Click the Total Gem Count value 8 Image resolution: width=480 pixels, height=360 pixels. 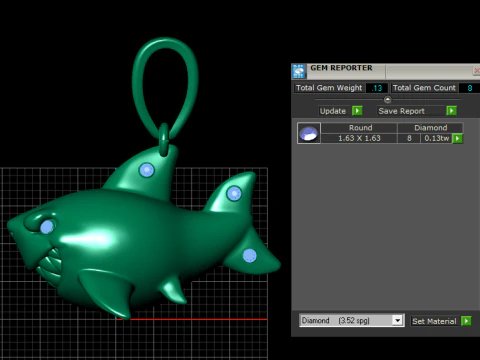click(x=469, y=88)
